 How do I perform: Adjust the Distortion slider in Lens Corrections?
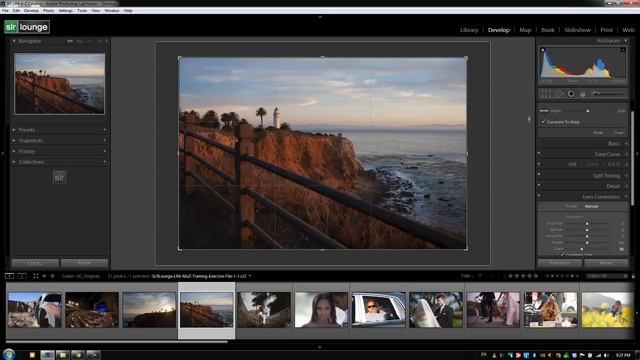click(x=587, y=223)
